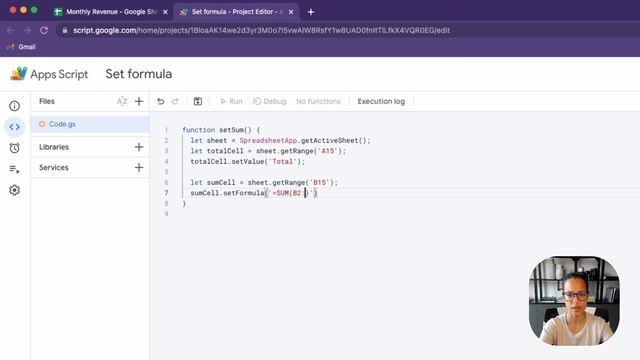Open a new browser tab
The height and width of the screenshot is (360, 640).
click(x=311, y=12)
